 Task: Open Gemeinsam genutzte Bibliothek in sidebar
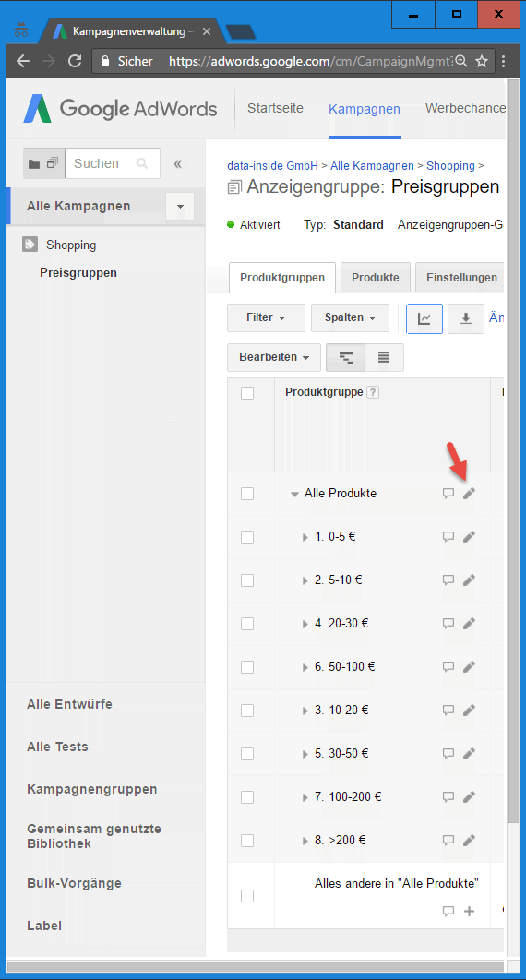pyautogui.click(x=94, y=836)
